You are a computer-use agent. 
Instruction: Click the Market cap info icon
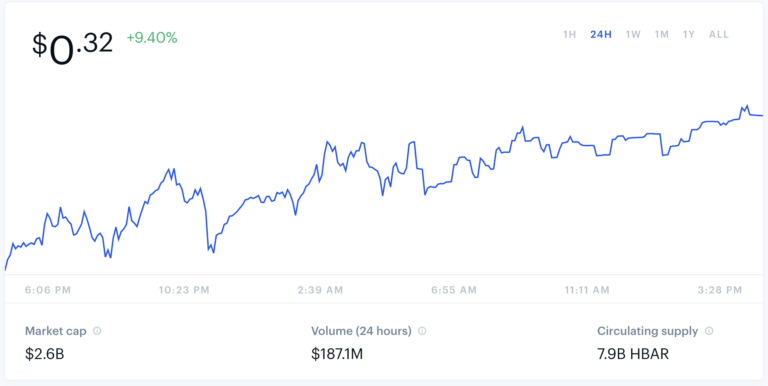pos(97,331)
